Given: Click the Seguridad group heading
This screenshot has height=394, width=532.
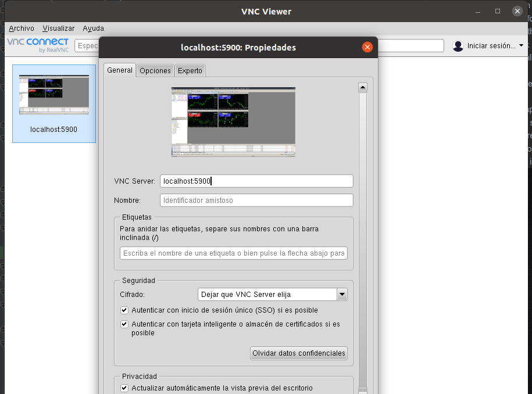Looking at the screenshot, I should tap(138, 281).
